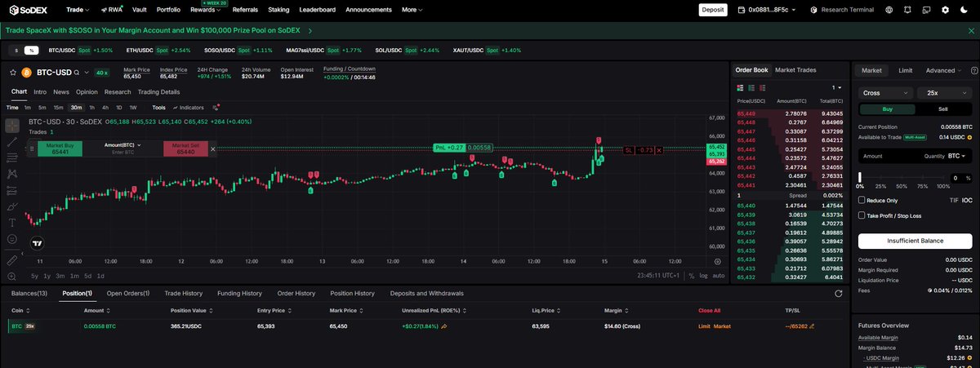Viewport: 980px width, 368px height.
Task: Show bids-only order book view
Action: (751, 87)
